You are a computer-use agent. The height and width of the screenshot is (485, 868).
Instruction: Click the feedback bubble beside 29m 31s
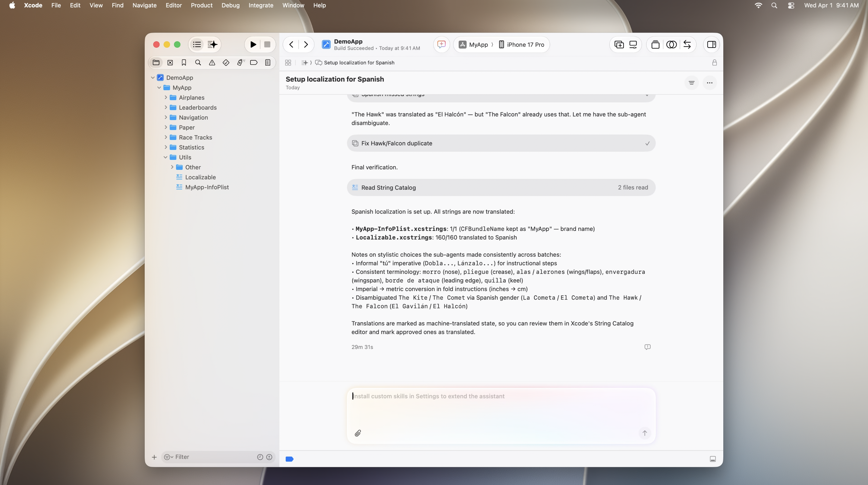point(647,347)
